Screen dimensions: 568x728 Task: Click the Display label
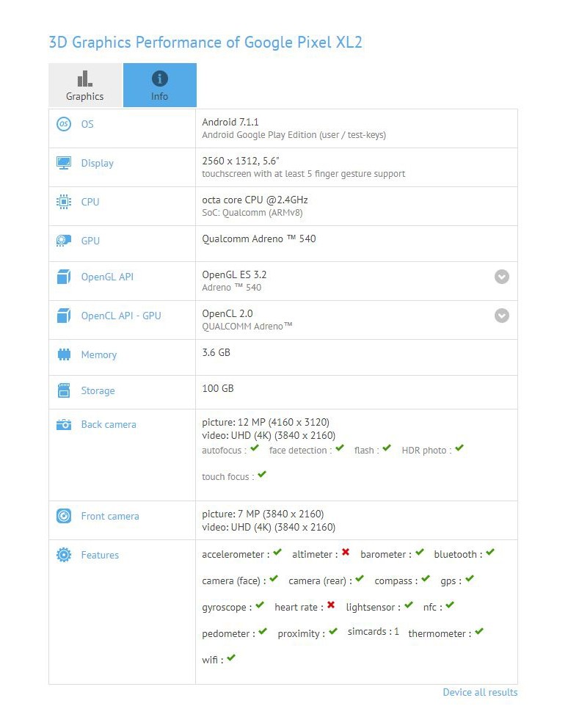click(x=97, y=164)
